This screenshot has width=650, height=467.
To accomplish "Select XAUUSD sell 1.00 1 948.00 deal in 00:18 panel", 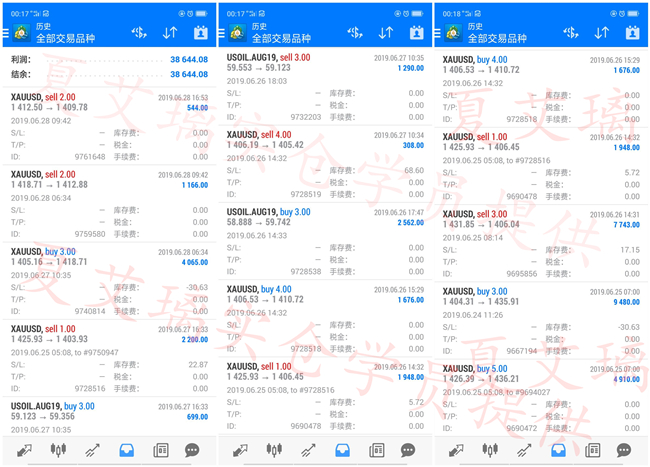I will 541,166.
